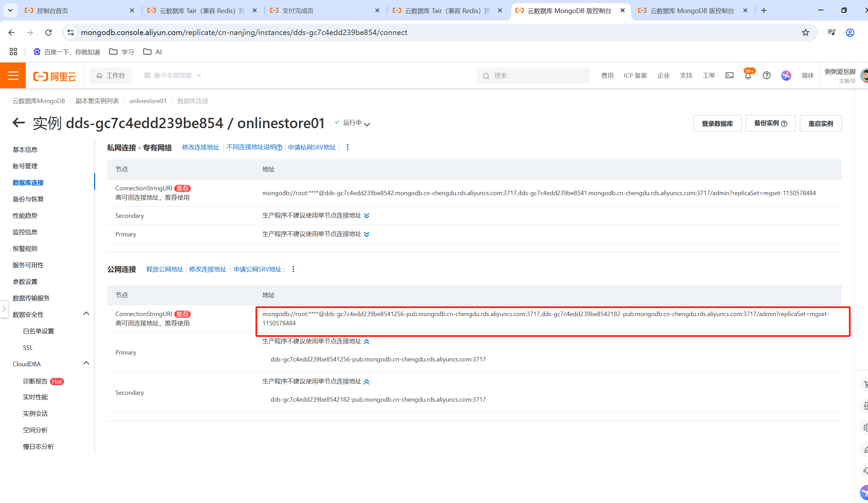Click the top search input field
Image resolution: width=868 pixels, height=503 pixels.
coord(533,75)
